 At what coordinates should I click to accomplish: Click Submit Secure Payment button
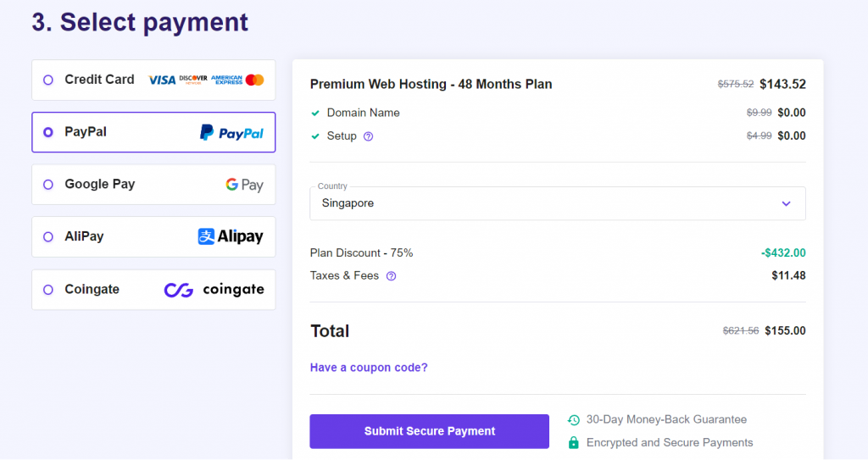click(x=429, y=431)
